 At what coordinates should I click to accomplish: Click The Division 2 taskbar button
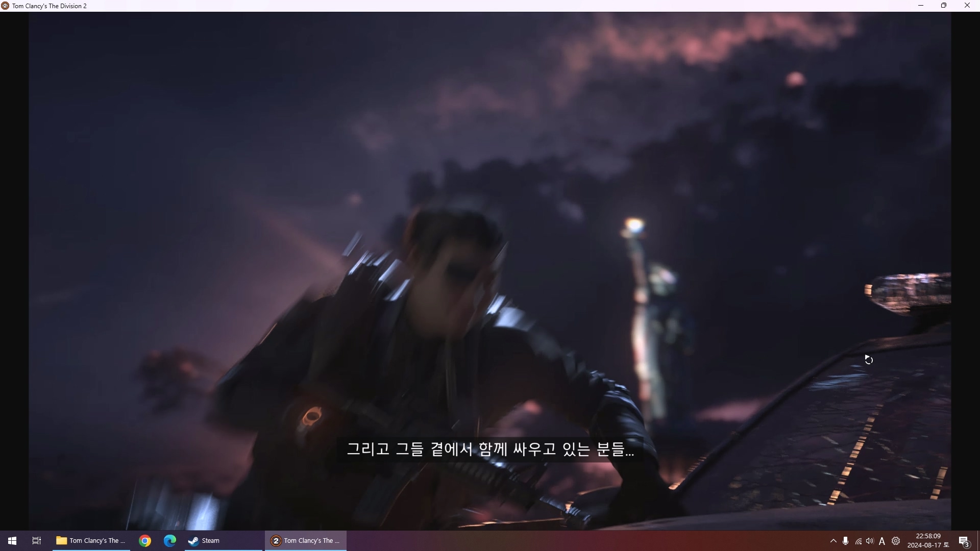[x=305, y=541]
